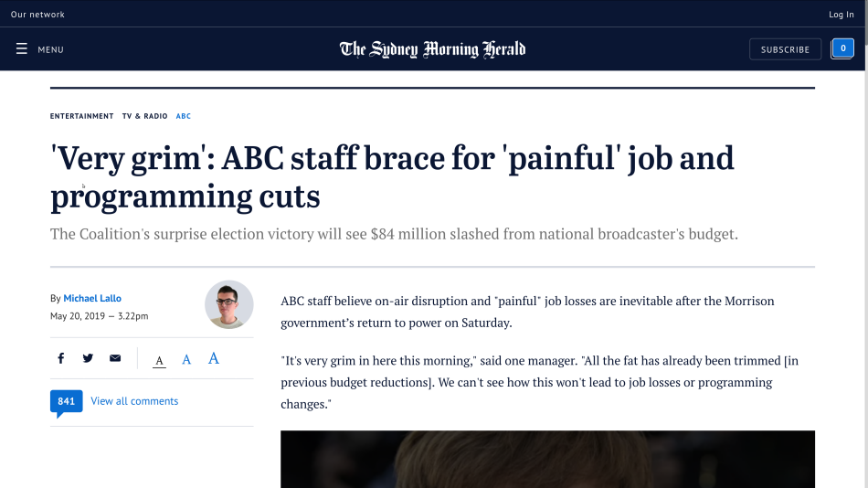
Task: Open View all comments link
Action: point(134,401)
